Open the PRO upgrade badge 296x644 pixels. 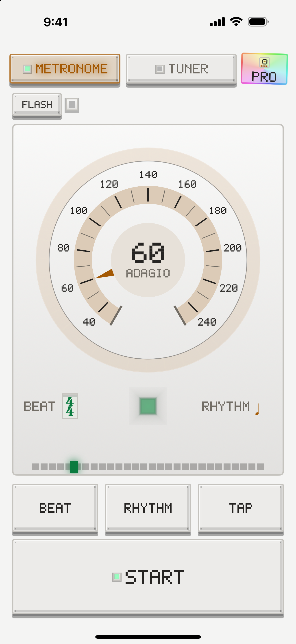pos(264,69)
